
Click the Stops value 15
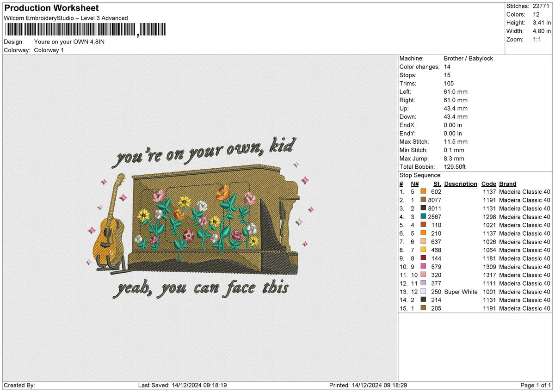coord(447,75)
